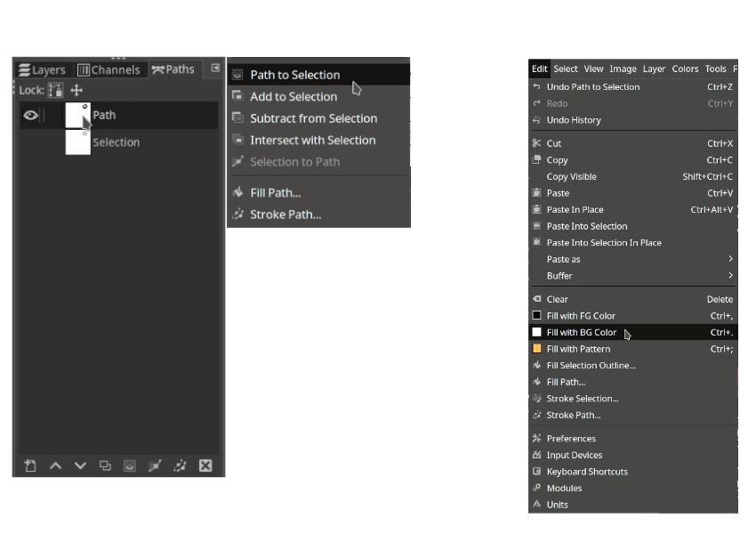The height and width of the screenshot is (534, 756).
Task: Click the Undo History icon
Action: 536,119
